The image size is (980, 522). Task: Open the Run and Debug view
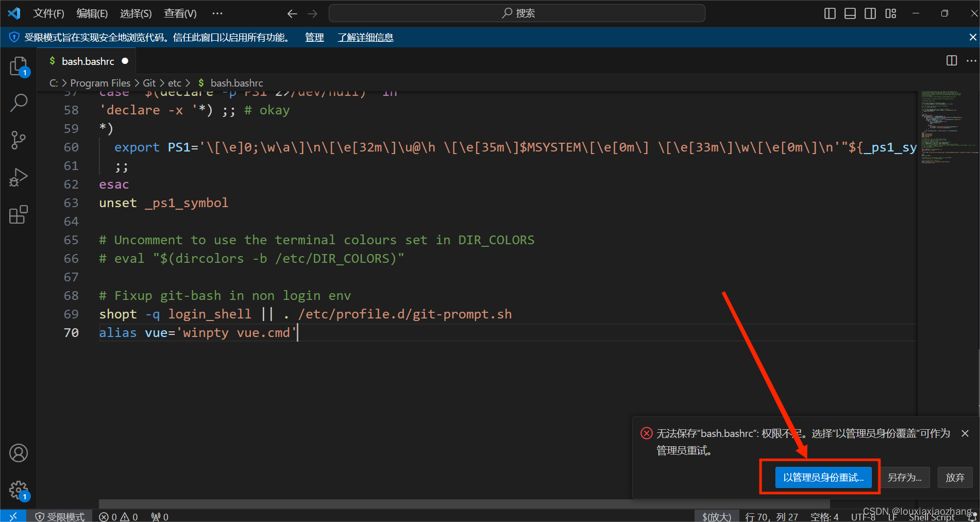[19, 177]
